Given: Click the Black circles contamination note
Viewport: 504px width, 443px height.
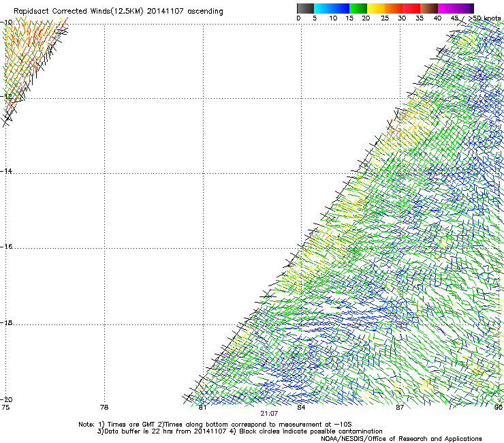Looking at the screenshot, I should (306, 431).
